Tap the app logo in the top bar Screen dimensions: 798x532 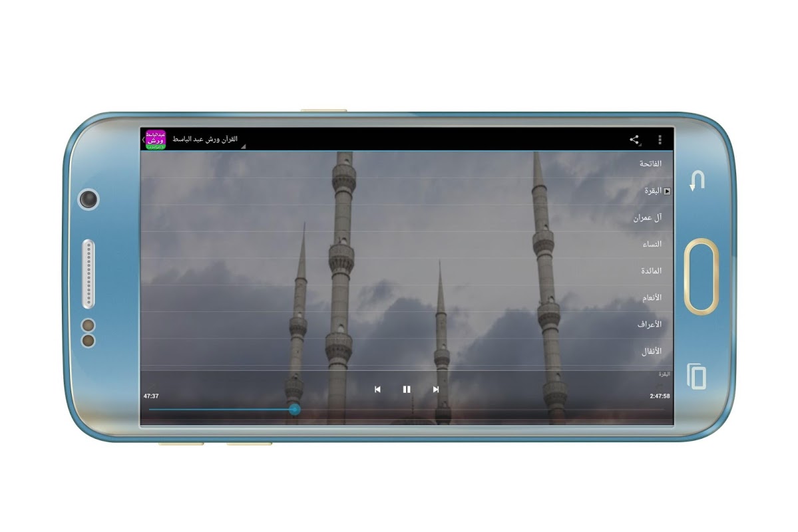[156, 140]
